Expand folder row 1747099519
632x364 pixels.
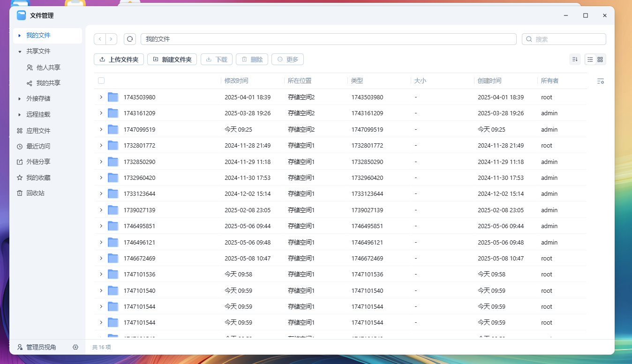(x=101, y=129)
